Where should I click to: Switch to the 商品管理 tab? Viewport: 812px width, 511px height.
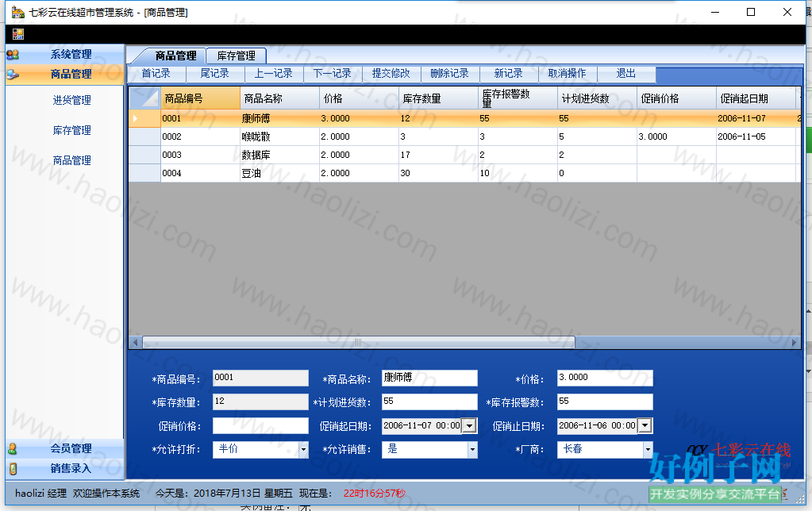click(175, 56)
